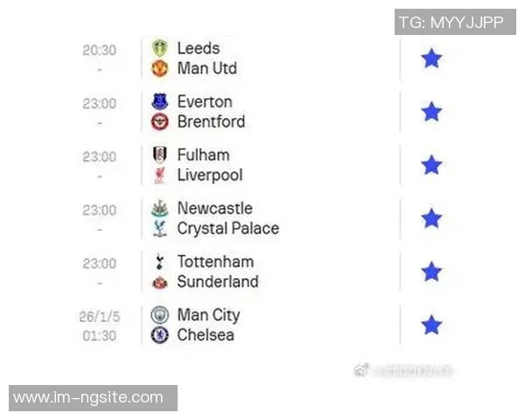Click the Leeds club crest
The width and height of the screenshot is (525, 420).
[159, 49]
